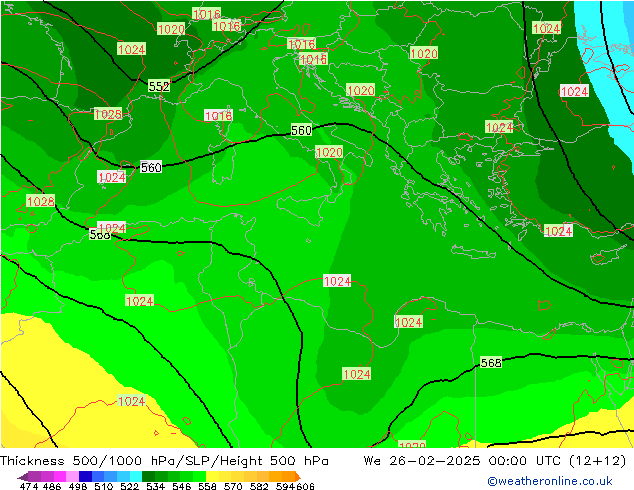Pick the dark purple legend swatch above 474

click(35, 476)
